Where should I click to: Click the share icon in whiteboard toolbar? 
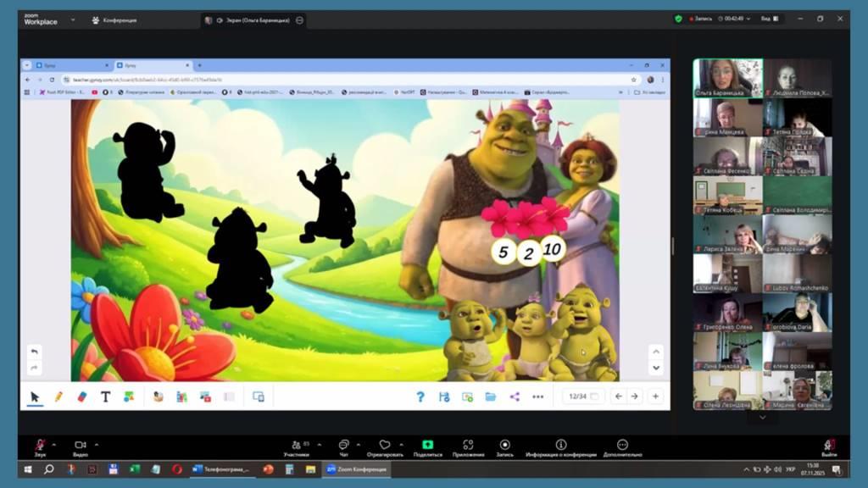click(515, 396)
